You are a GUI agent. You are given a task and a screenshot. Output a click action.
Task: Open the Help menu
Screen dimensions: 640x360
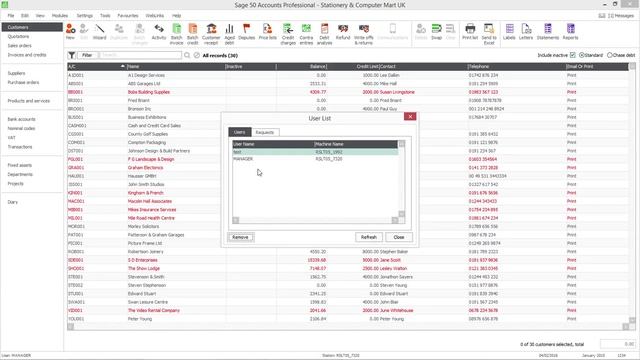[x=176, y=16]
